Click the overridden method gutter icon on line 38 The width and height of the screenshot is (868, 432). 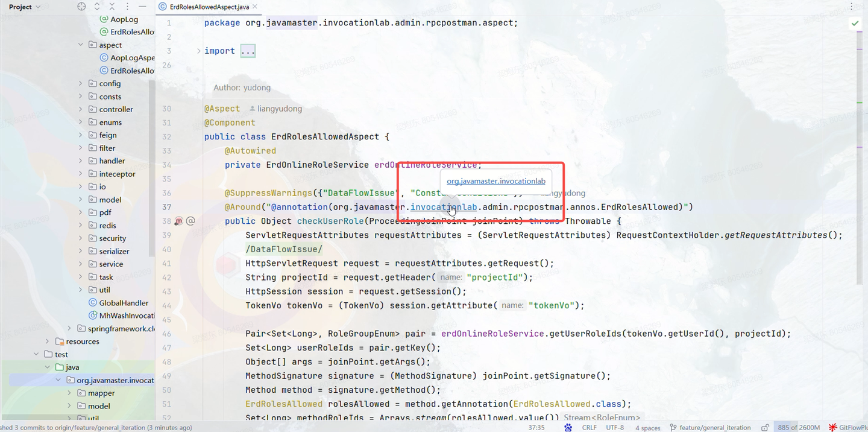pyautogui.click(x=179, y=221)
